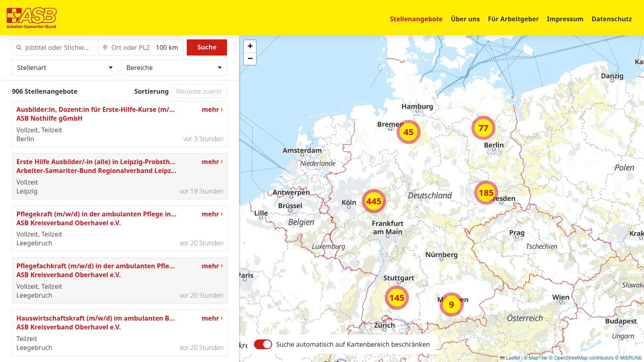Click the Amsterdam label on the map
Screen dimensions: 644x362
click(302, 150)
